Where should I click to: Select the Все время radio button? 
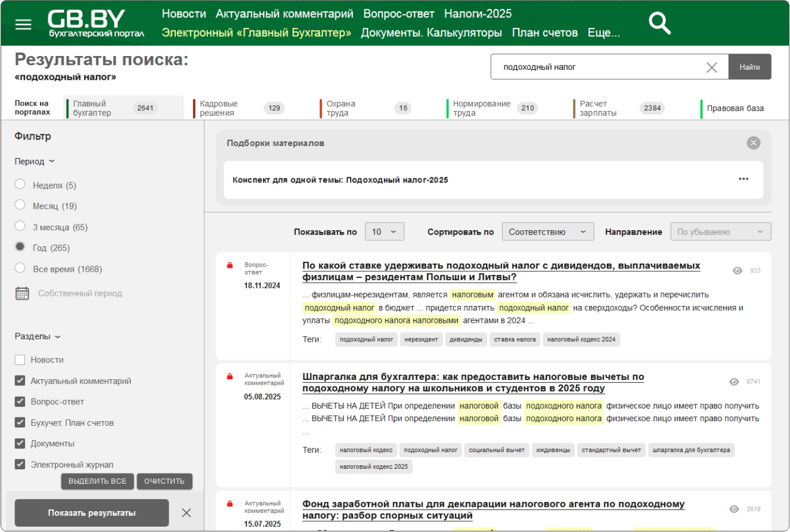click(x=20, y=268)
